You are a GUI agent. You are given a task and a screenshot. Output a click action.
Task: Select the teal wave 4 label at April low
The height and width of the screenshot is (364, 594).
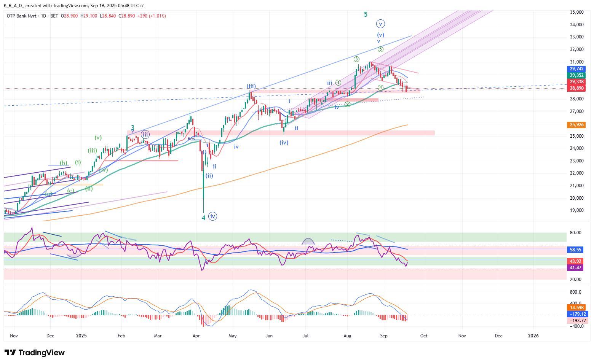click(x=203, y=218)
